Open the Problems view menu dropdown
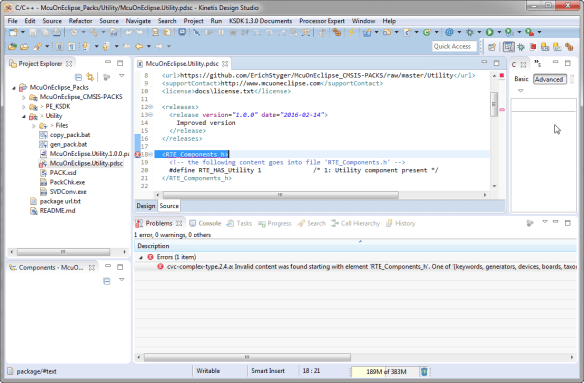Screen dimensions: 584x383 pos(545,222)
